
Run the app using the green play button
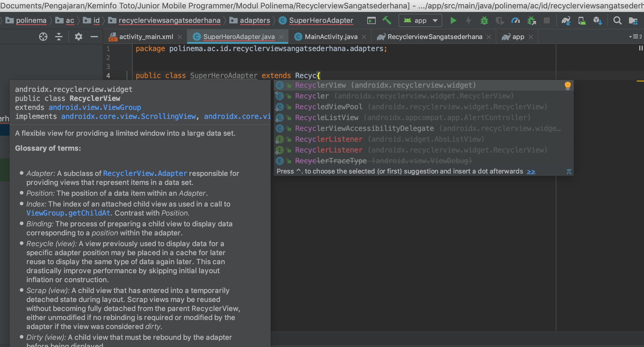coord(453,20)
